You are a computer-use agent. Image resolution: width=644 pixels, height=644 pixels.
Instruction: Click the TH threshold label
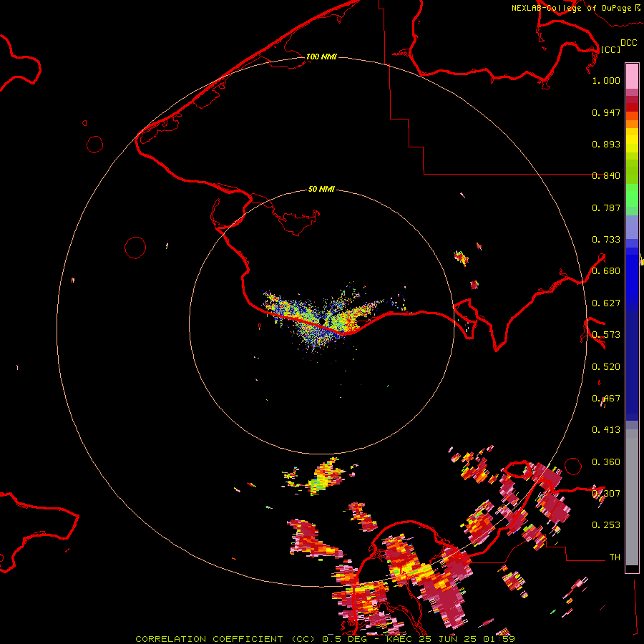[615, 557]
